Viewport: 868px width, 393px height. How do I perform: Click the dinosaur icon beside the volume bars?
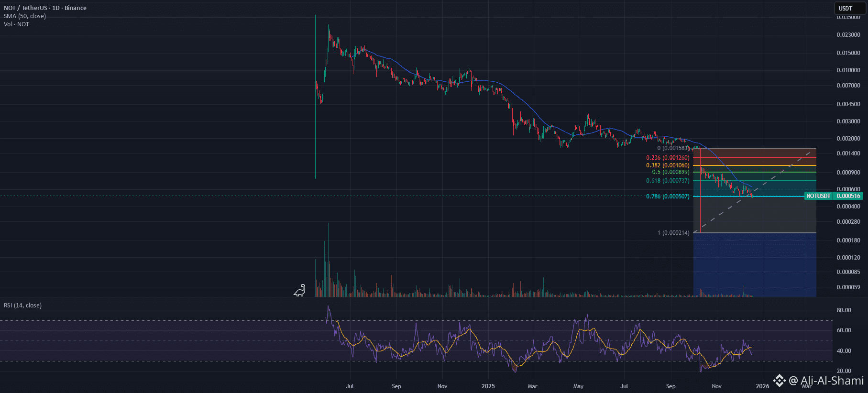tap(299, 290)
